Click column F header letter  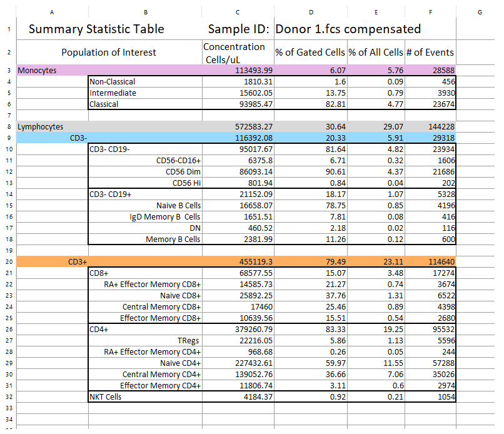click(430, 12)
